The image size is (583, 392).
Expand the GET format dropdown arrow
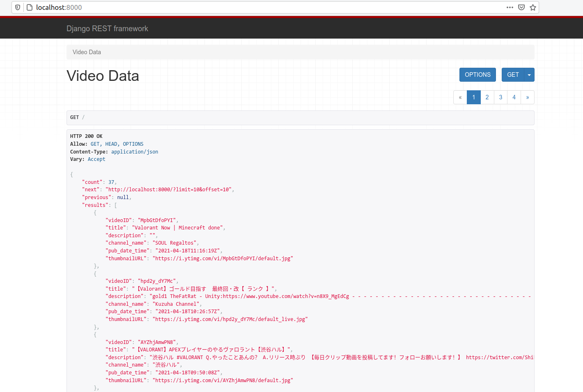(529, 75)
